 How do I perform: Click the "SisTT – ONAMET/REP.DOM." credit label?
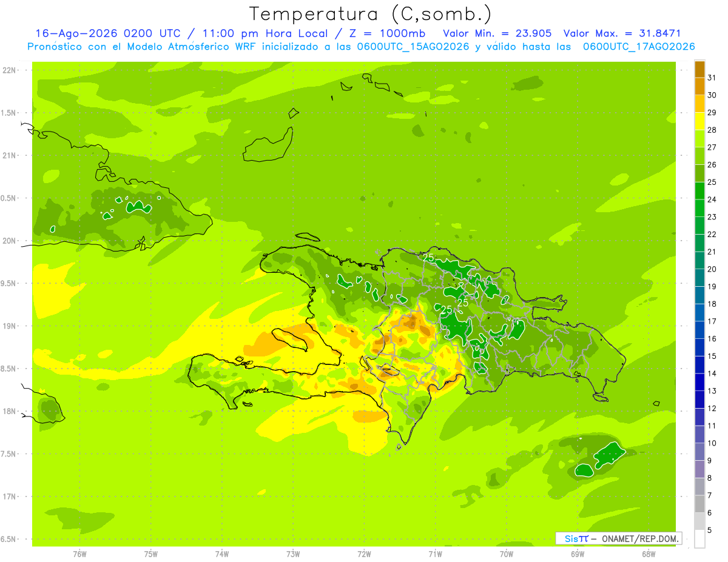pyautogui.click(x=619, y=538)
